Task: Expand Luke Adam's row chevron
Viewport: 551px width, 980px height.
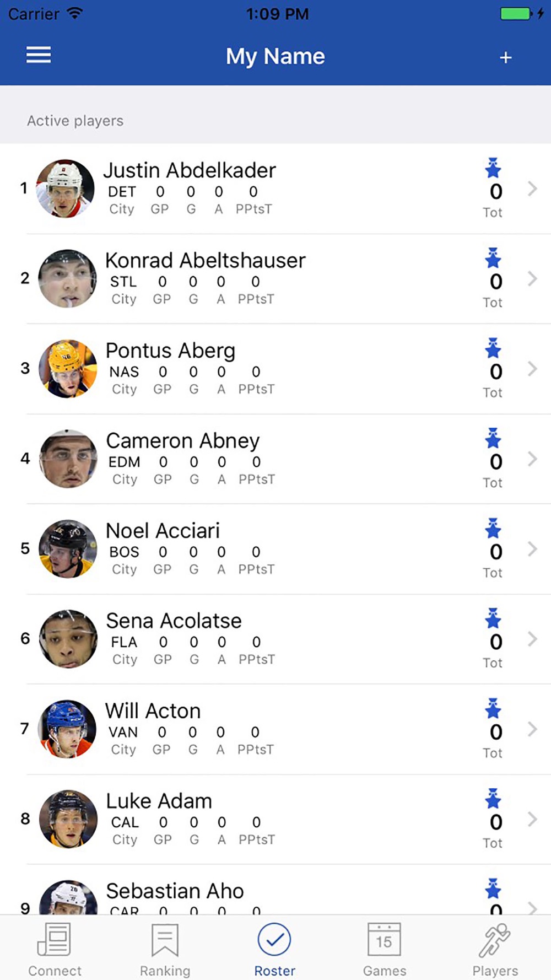Action: tap(532, 819)
